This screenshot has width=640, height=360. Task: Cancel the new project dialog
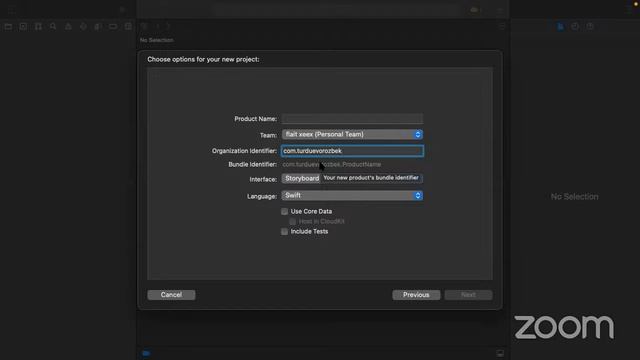pyautogui.click(x=171, y=295)
